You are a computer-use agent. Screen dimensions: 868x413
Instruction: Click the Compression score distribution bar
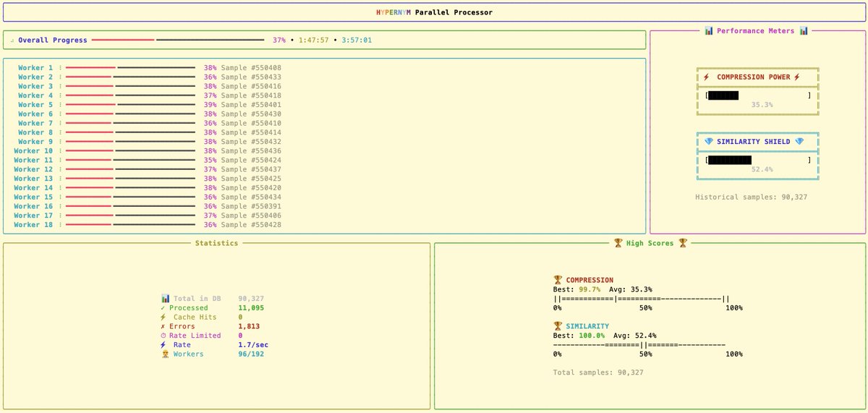[641, 299]
